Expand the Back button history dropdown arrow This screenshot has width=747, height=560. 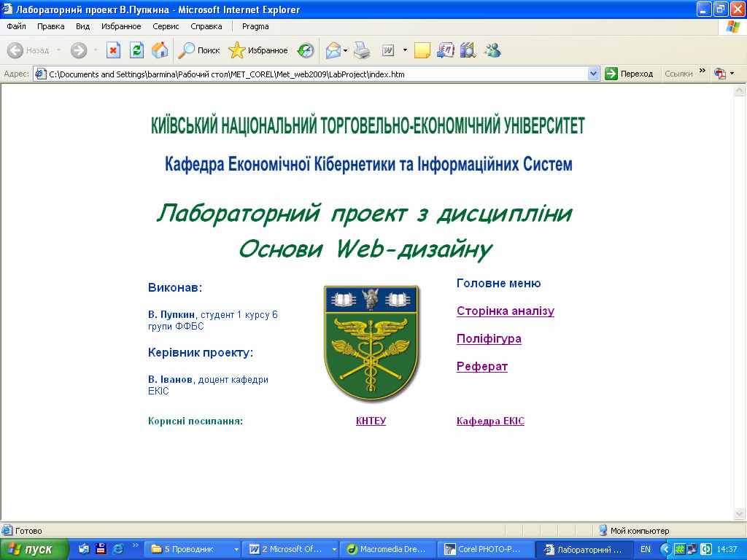click(58, 50)
